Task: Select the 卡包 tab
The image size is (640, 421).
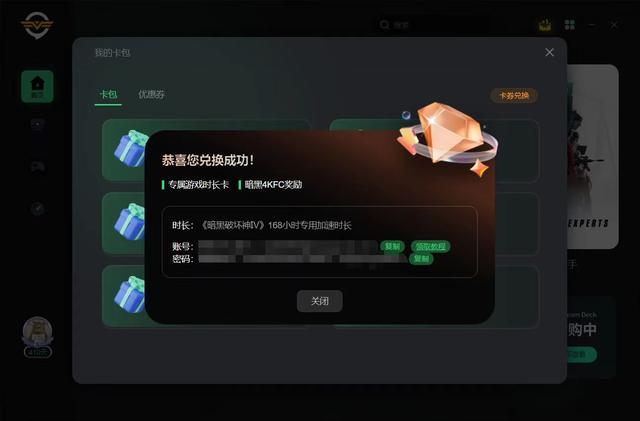Action: tap(108, 94)
